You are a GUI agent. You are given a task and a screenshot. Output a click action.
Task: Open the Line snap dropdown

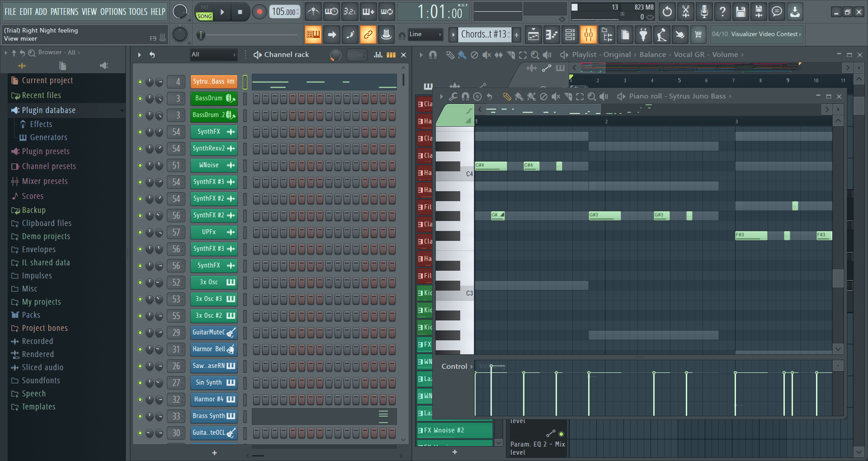425,34
